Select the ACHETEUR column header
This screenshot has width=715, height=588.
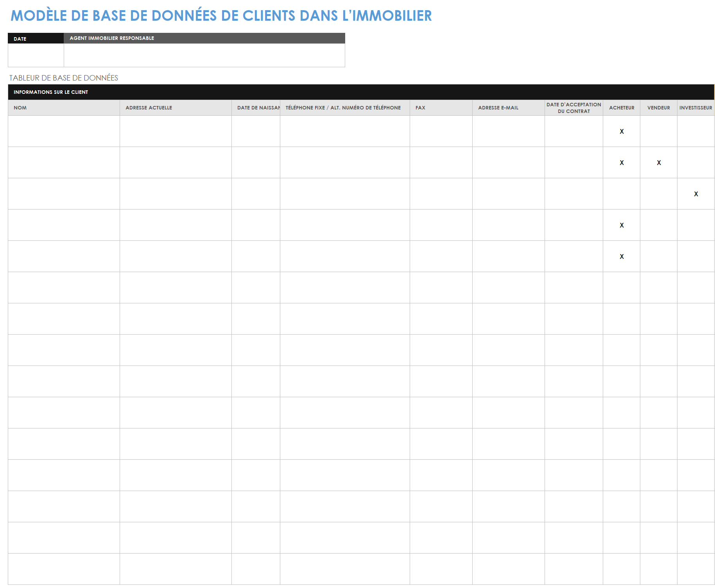(x=622, y=108)
